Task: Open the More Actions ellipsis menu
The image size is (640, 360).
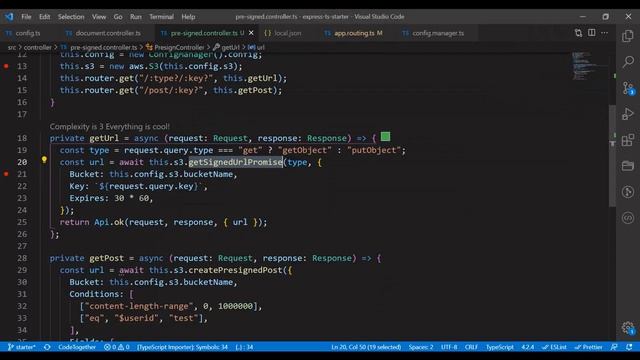Action: 604,33
